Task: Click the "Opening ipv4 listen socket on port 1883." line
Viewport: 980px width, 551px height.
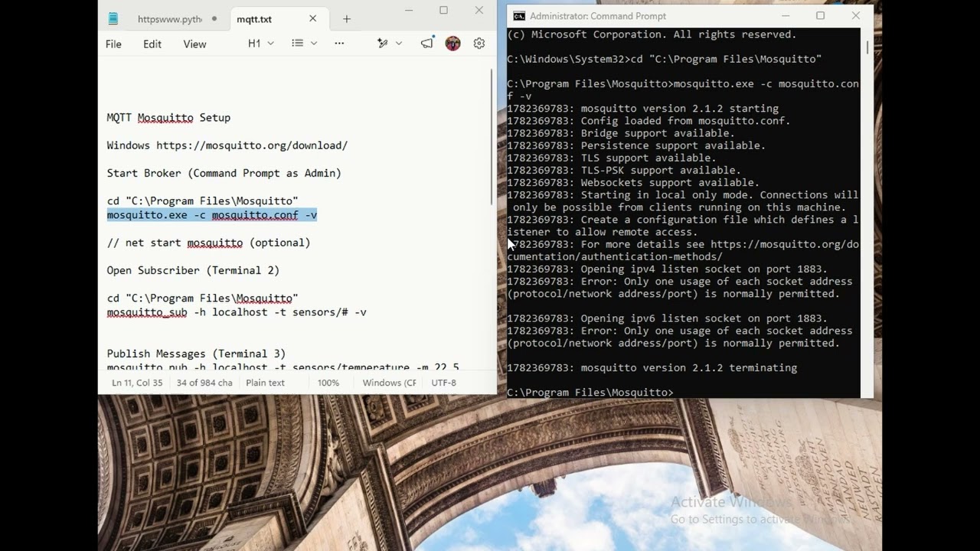Action: coord(667,269)
